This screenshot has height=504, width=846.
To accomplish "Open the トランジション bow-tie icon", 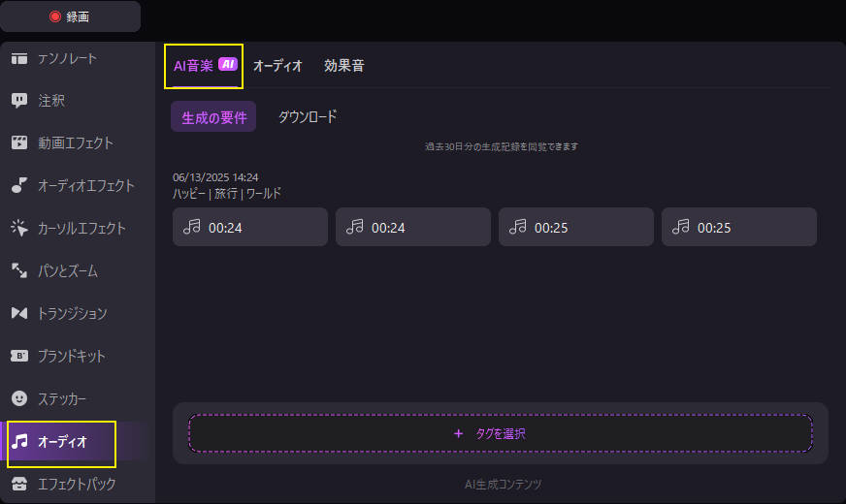I will (x=19, y=313).
